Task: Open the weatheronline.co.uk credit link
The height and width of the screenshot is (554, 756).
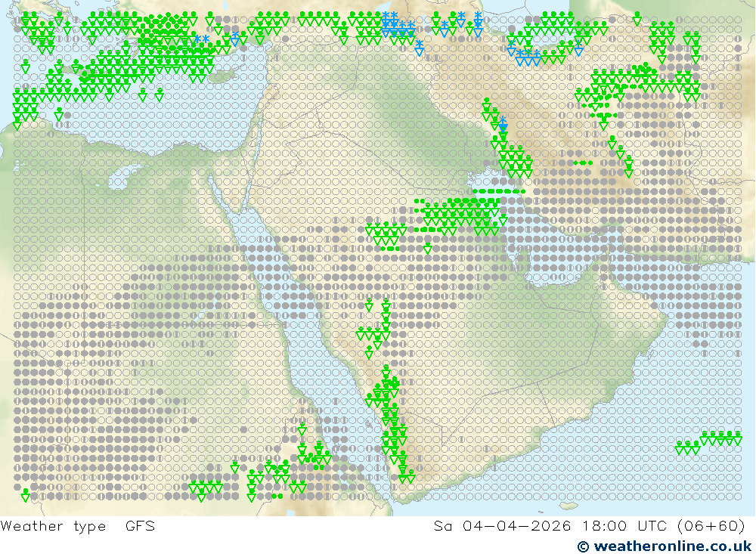Action: click(665, 546)
